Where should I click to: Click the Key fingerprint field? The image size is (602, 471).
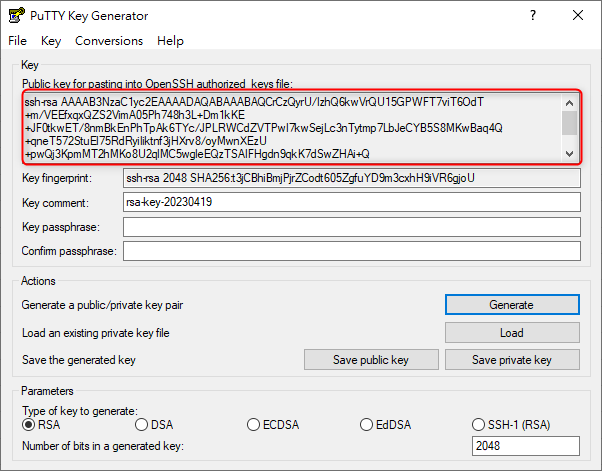pyautogui.click(x=352, y=178)
